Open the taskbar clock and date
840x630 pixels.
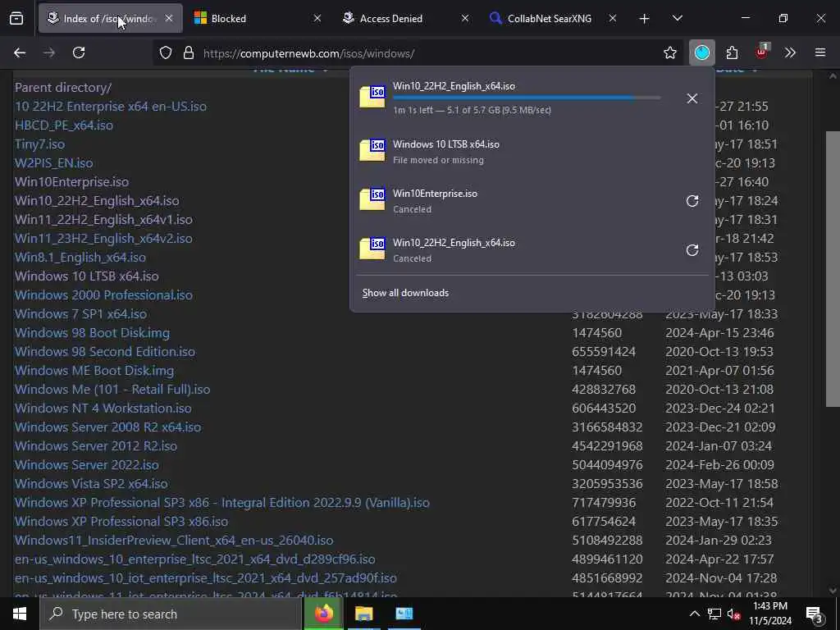pyautogui.click(x=770, y=614)
